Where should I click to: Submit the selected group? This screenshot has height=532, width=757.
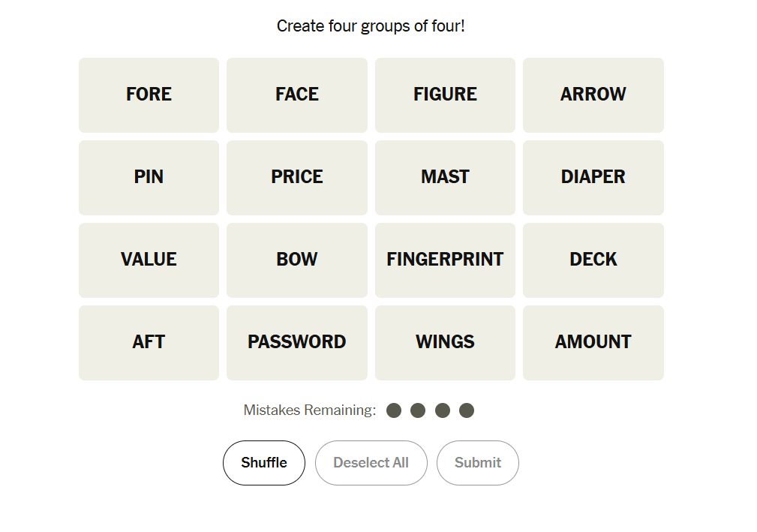(477, 463)
